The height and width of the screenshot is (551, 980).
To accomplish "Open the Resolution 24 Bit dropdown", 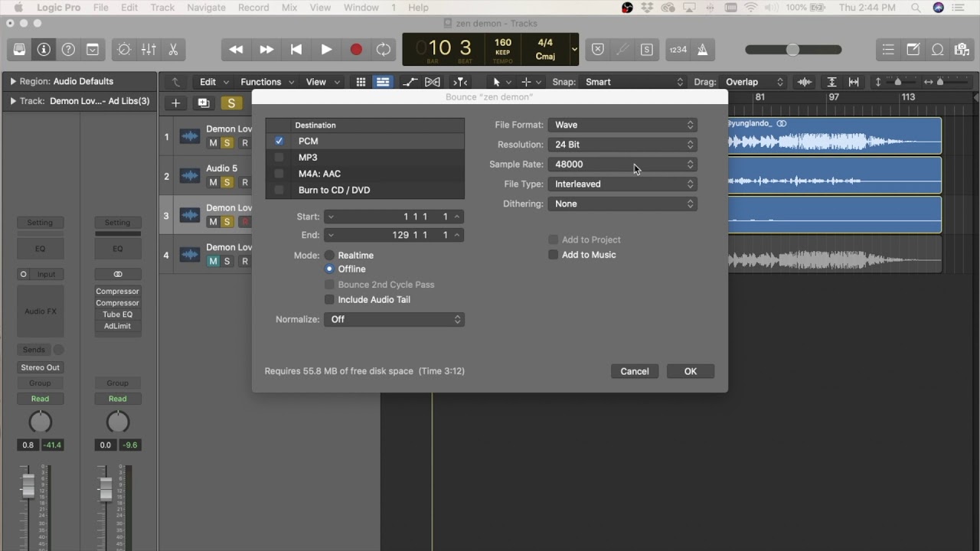I will [622, 145].
